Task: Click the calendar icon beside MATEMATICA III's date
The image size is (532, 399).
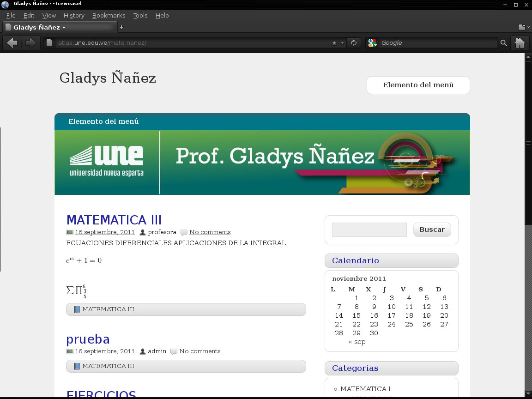Action: coord(70,232)
